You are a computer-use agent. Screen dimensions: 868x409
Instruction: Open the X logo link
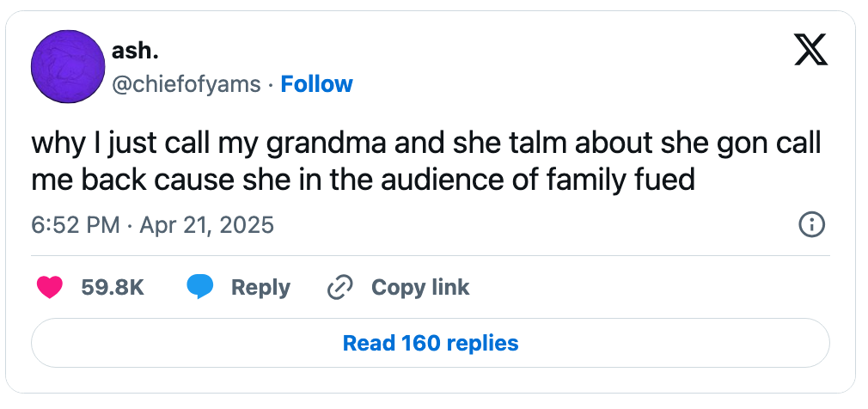tap(810, 50)
